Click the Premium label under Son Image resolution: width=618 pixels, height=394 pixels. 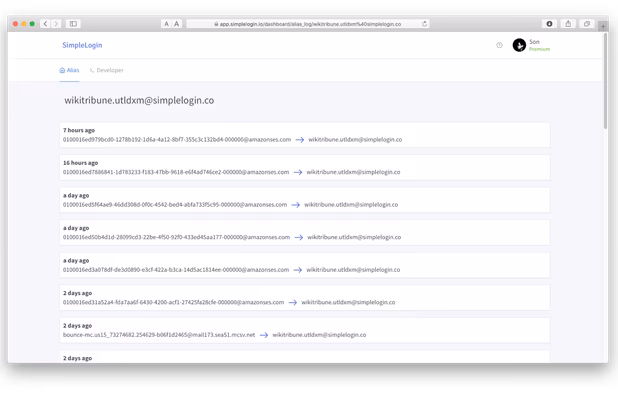(540, 49)
